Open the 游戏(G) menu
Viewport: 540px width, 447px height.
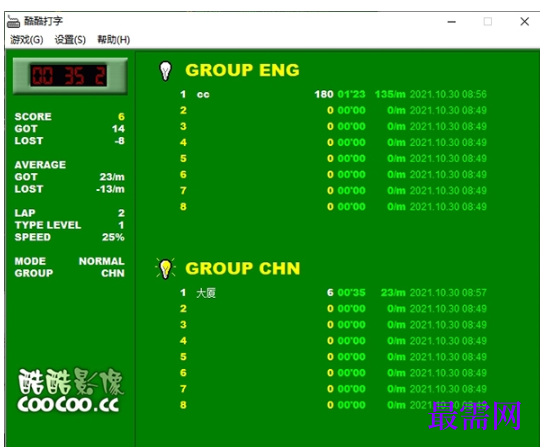pos(27,40)
